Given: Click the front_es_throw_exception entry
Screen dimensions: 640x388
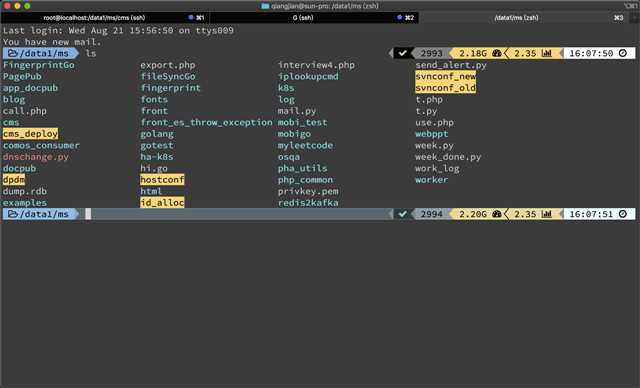Looking at the screenshot, I should [206, 122].
